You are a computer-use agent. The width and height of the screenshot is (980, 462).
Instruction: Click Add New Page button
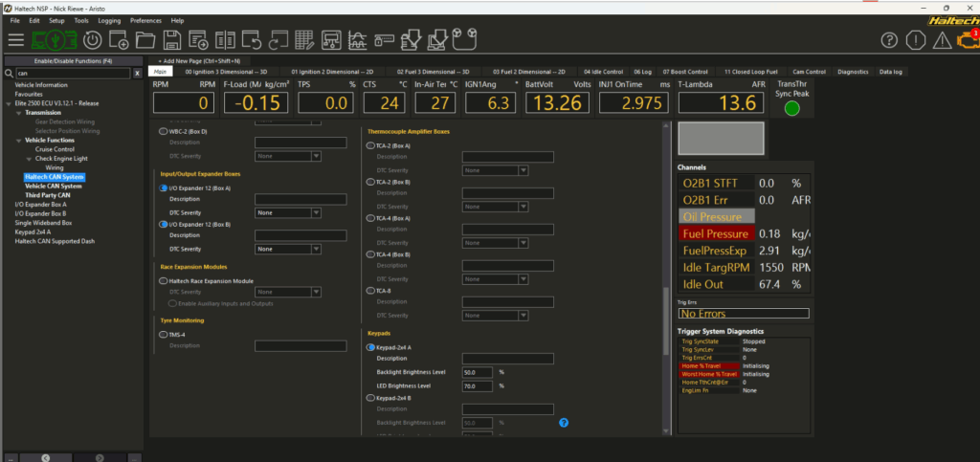click(198, 61)
